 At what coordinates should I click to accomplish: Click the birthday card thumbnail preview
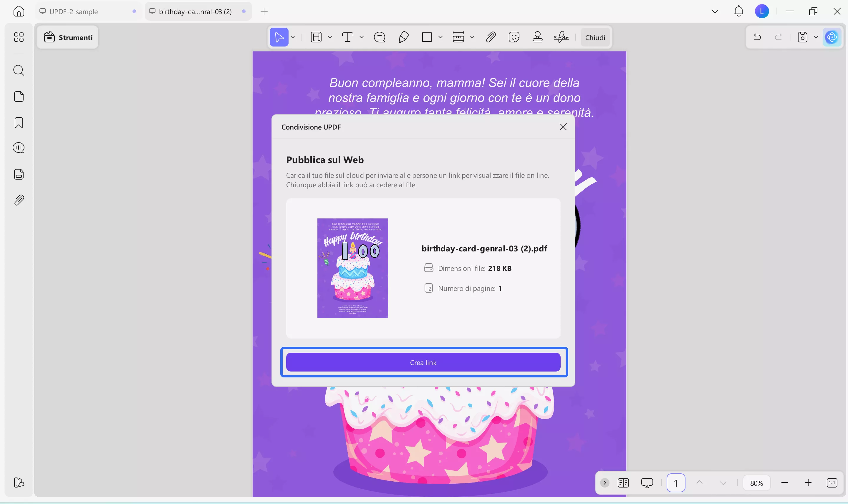point(352,268)
